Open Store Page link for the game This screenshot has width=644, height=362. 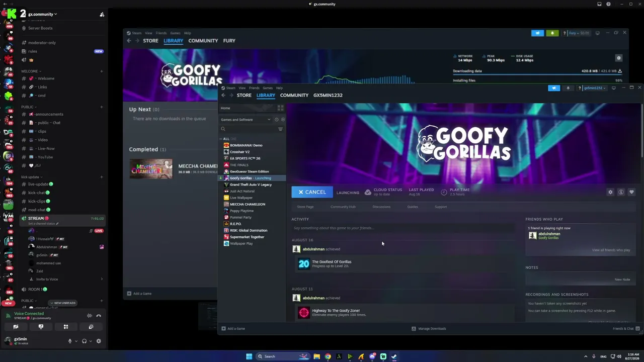tap(305, 207)
